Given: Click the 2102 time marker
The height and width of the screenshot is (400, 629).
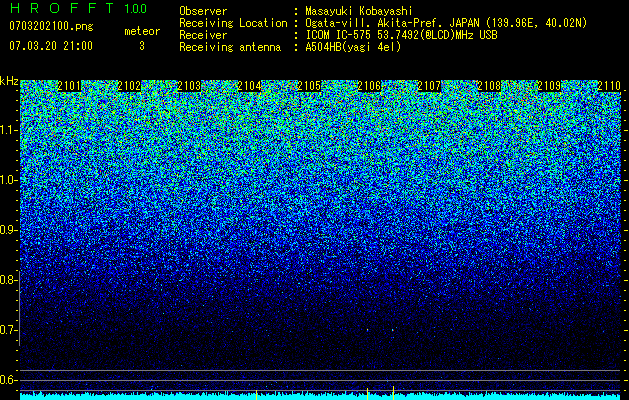Looking at the screenshot, I should (129, 86).
